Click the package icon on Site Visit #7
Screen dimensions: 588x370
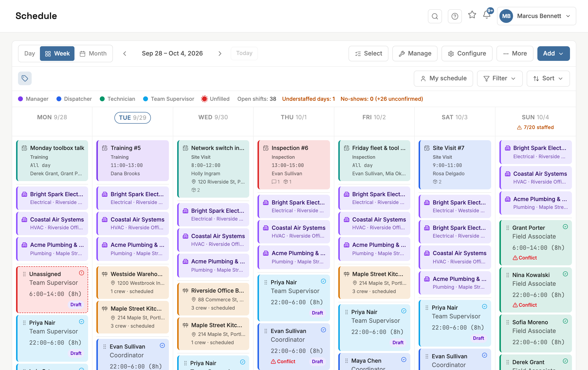pos(435,182)
